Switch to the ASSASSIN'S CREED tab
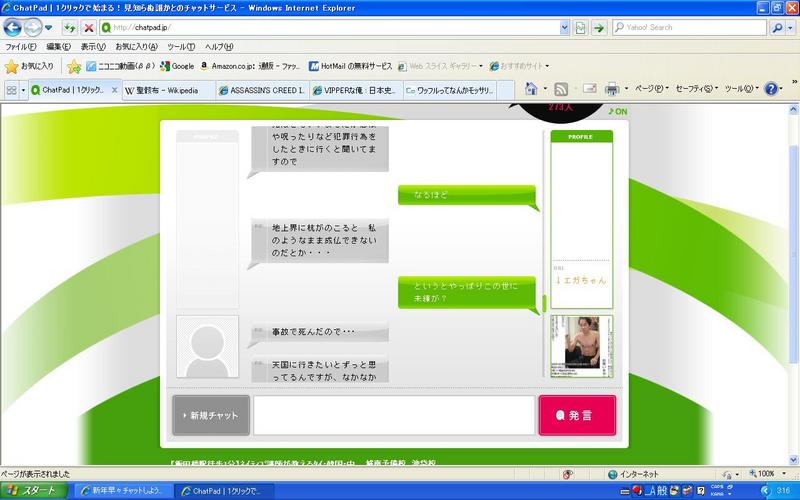 (262, 91)
